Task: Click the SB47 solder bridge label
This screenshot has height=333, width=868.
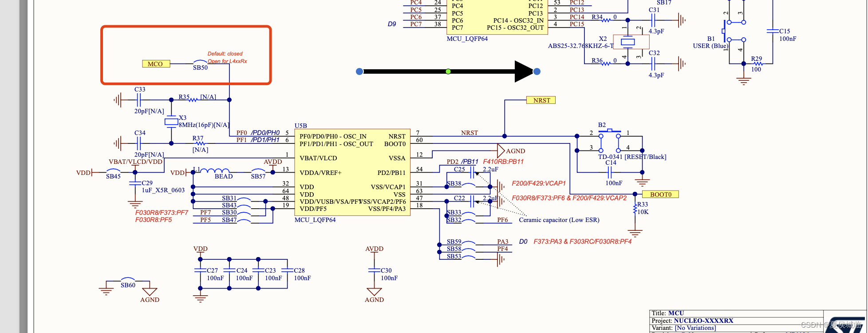Action: (229, 220)
